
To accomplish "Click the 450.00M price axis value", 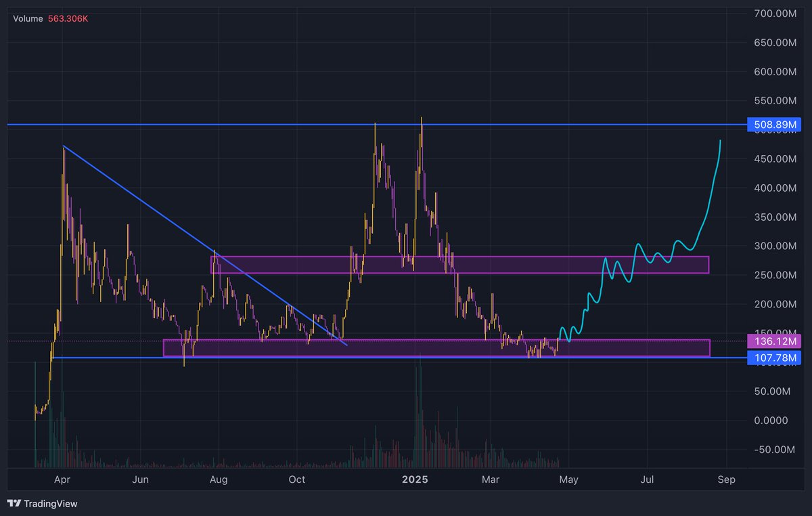I will coord(775,159).
